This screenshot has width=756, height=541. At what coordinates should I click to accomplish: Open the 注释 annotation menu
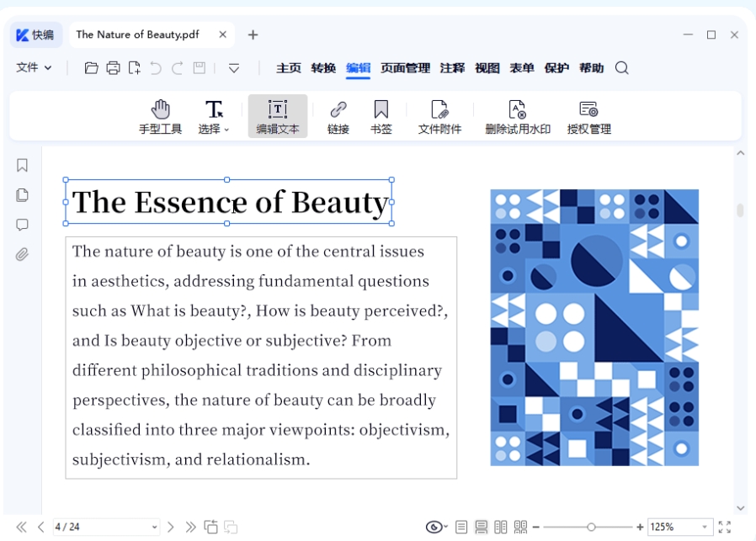[452, 67]
